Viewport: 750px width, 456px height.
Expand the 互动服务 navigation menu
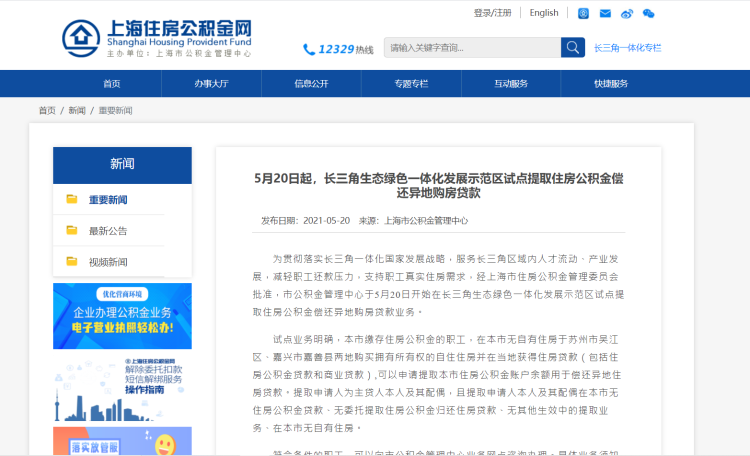(x=511, y=84)
